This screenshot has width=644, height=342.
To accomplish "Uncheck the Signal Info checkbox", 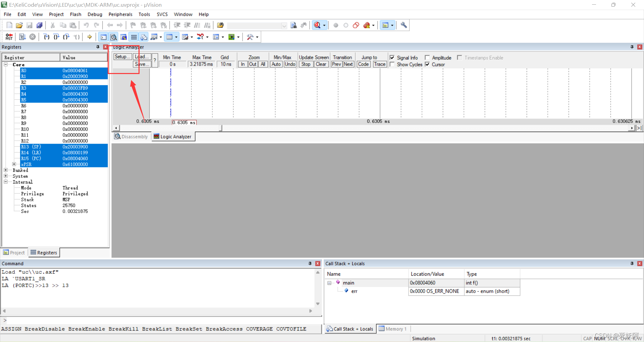I will (x=392, y=58).
